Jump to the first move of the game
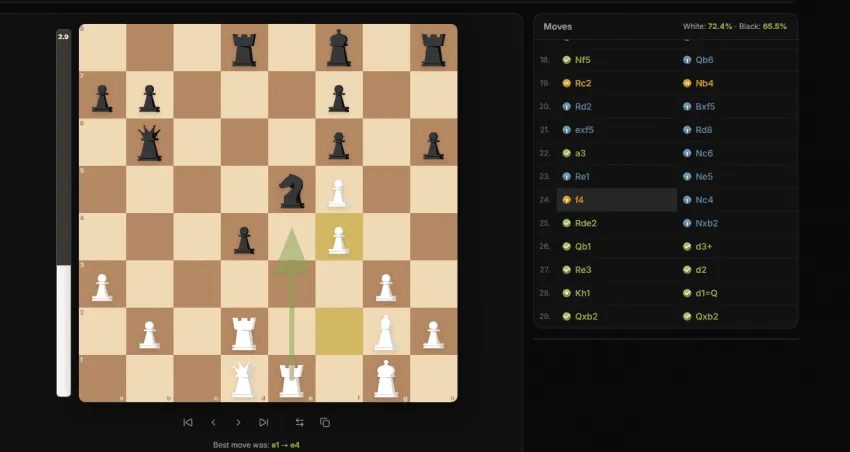Image resolution: width=850 pixels, height=452 pixels. (188, 422)
